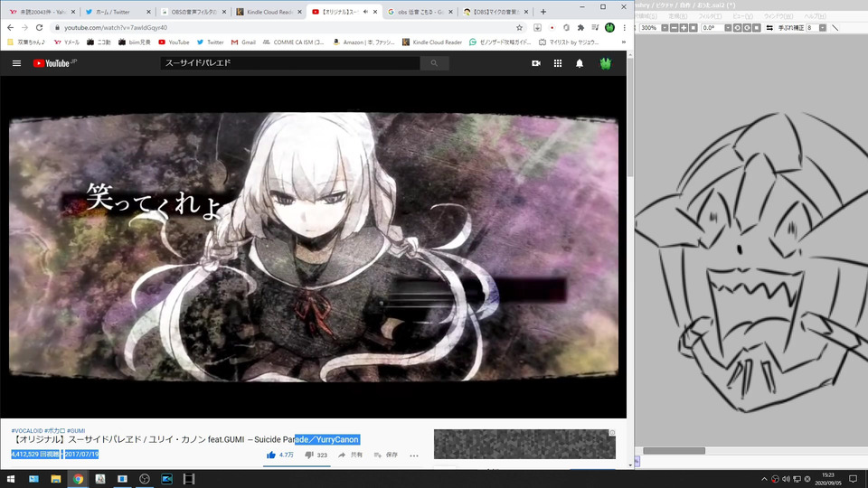Image resolution: width=868 pixels, height=488 pixels.
Task: Click the YouTube search magnifier button
Action: [x=434, y=63]
